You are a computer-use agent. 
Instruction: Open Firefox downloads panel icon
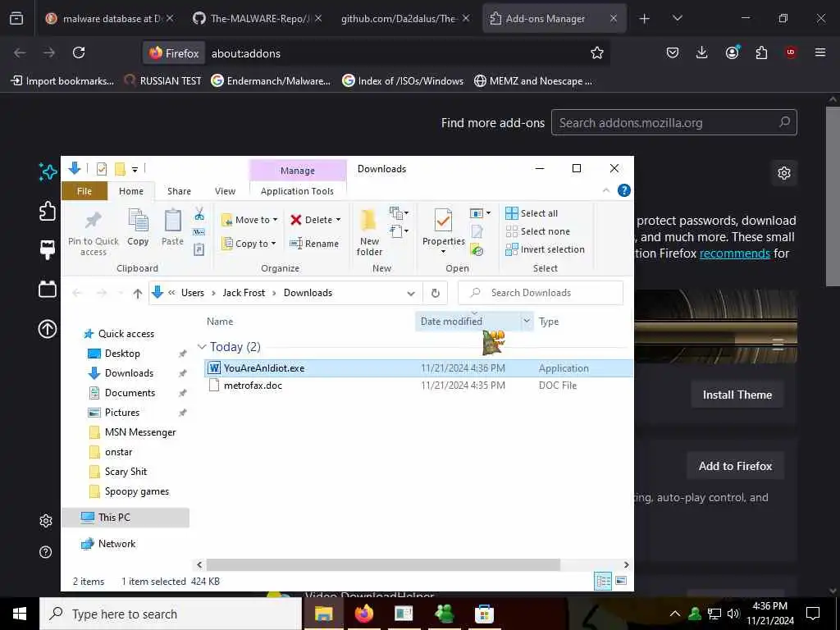coord(702,52)
